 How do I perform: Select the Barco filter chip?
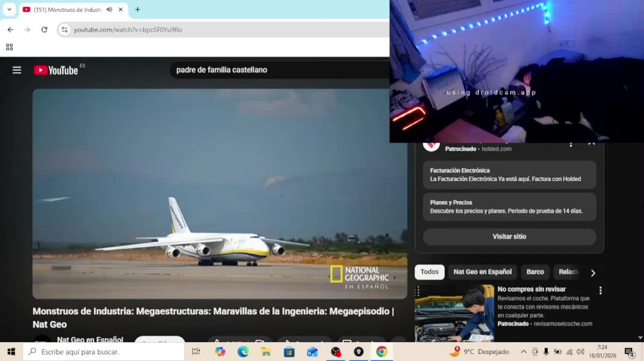pyautogui.click(x=535, y=272)
